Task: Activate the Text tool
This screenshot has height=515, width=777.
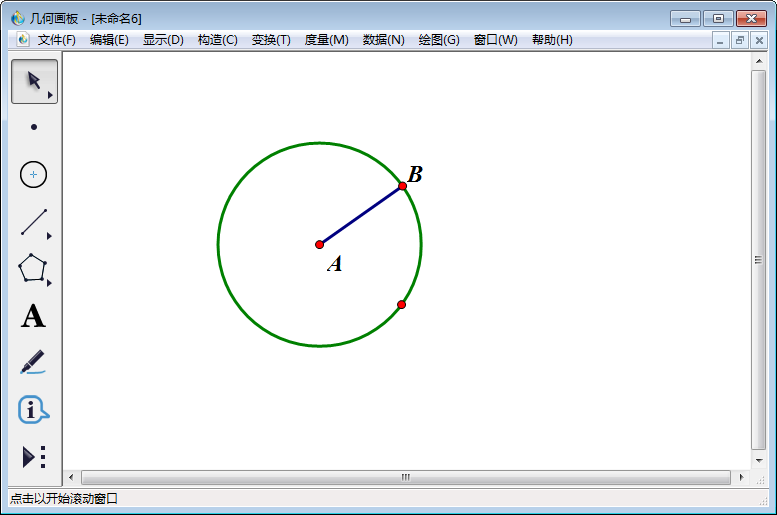Action: (34, 317)
